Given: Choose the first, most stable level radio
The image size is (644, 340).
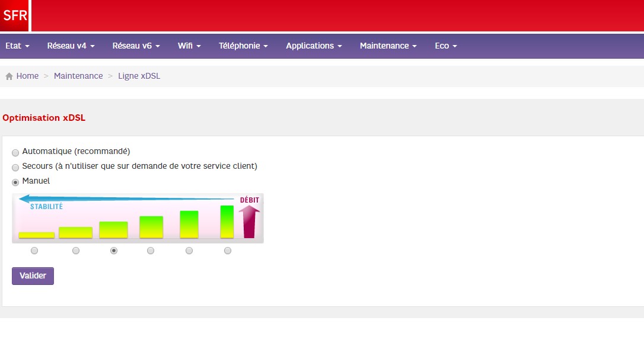Looking at the screenshot, I should click(34, 251).
